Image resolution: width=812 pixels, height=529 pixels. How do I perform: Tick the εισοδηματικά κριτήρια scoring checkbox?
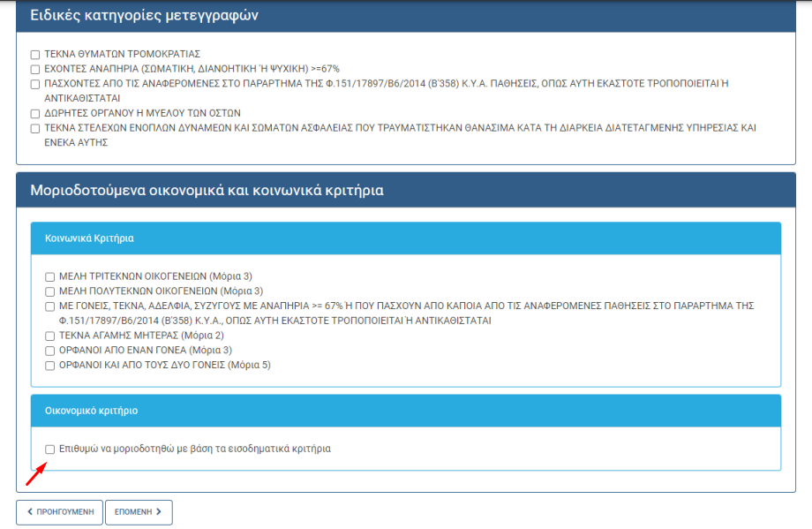50,450
